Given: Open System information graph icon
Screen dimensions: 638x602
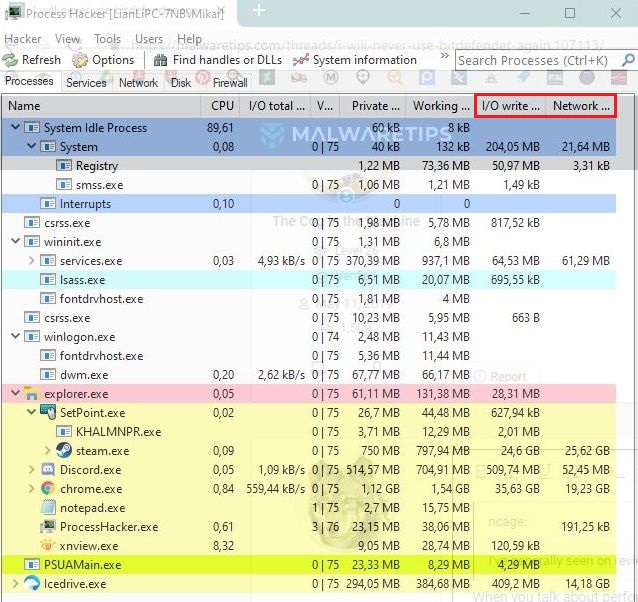Looking at the screenshot, I should point(301,60).
